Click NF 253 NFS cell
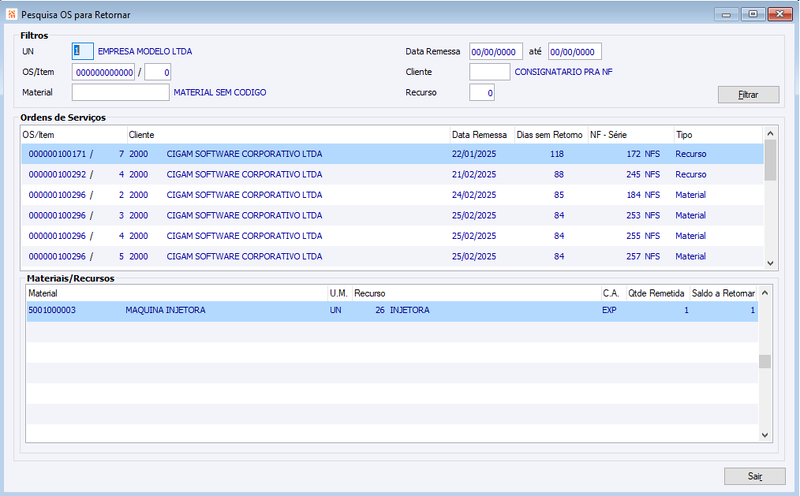The width and height of the screenshot is (800, 496). point(643,215)
